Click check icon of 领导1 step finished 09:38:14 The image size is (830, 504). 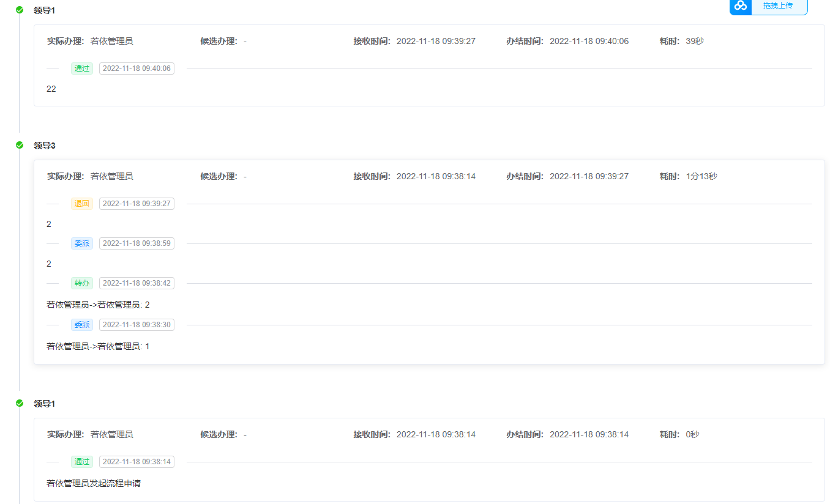coord(20,403)
